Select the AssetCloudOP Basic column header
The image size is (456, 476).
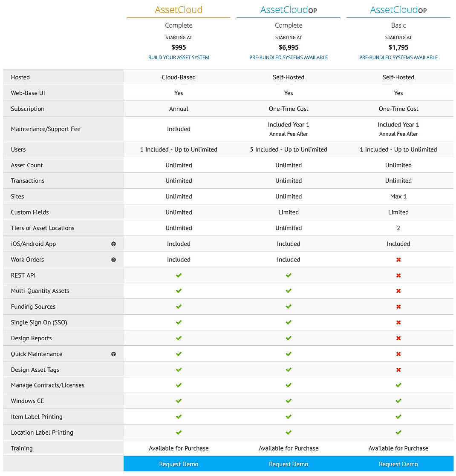click(398, 9)
